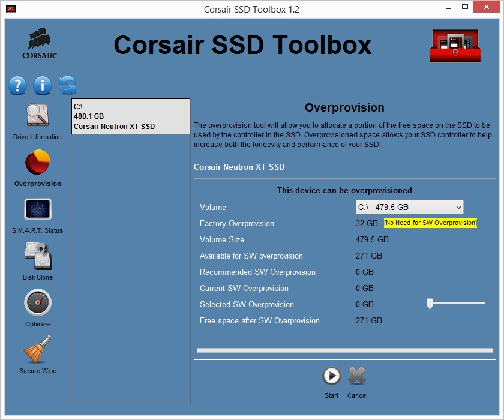The height and width of the screenshot is (420, 504).
Task: Click the Cancel text label
Action: (358, 395)
